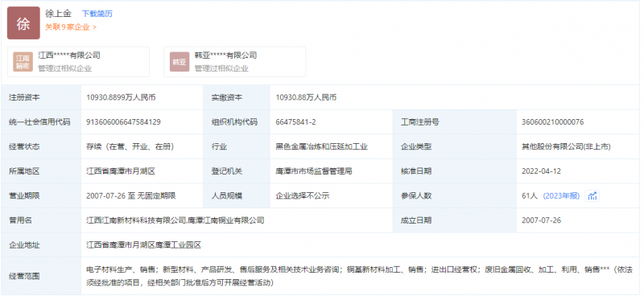Click the 所属地区 label
644x300 pixels.
point(24,171)
